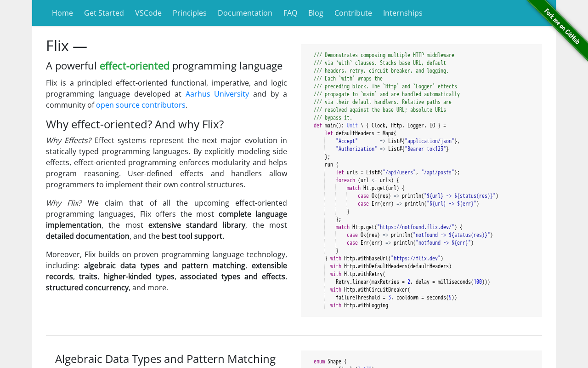Click the Algebraic Data Types and Pattern Matching heading
Image resolution: width=588 pixels, height=368 pixels.
tap(165, 359)
